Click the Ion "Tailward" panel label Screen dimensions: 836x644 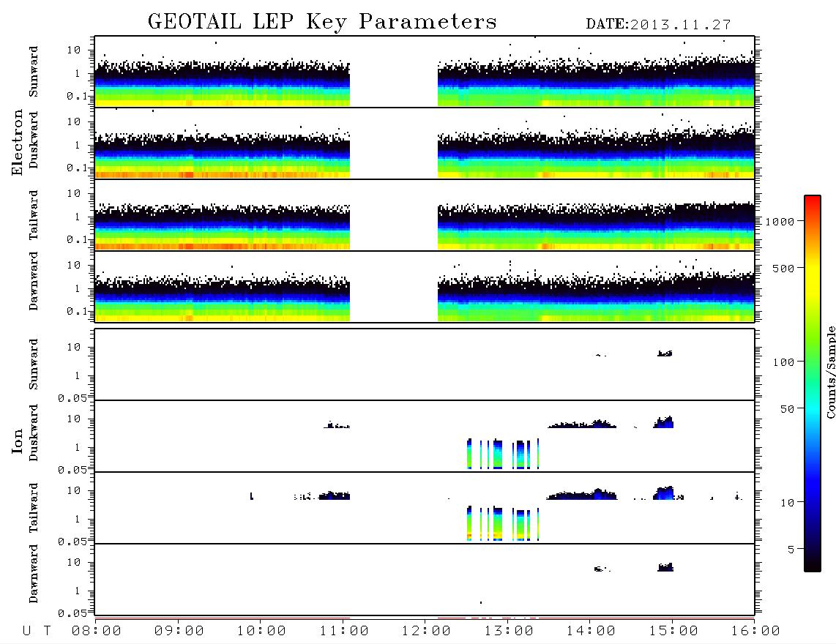click(34, 508)
